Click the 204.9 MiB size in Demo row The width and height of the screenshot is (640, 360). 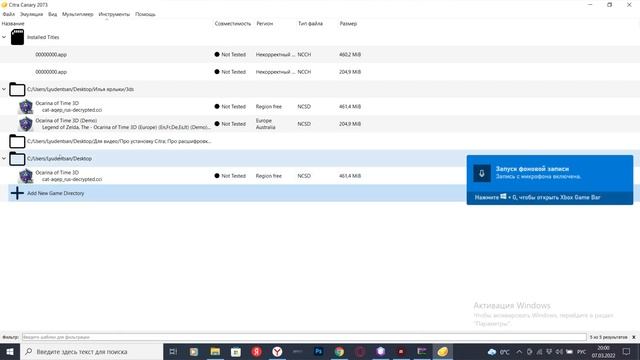[350, 124]
